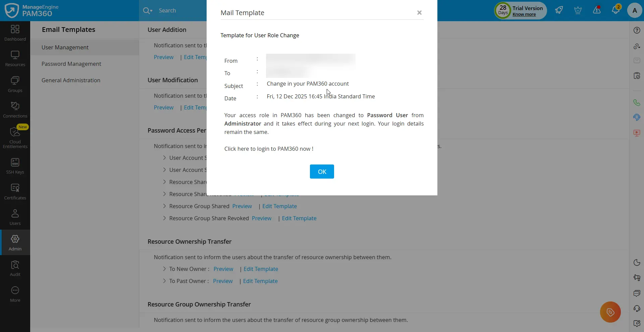This screenshot has height=332, width=644.
Task: Open the Users section in sidebar
Action: (14, 218)
